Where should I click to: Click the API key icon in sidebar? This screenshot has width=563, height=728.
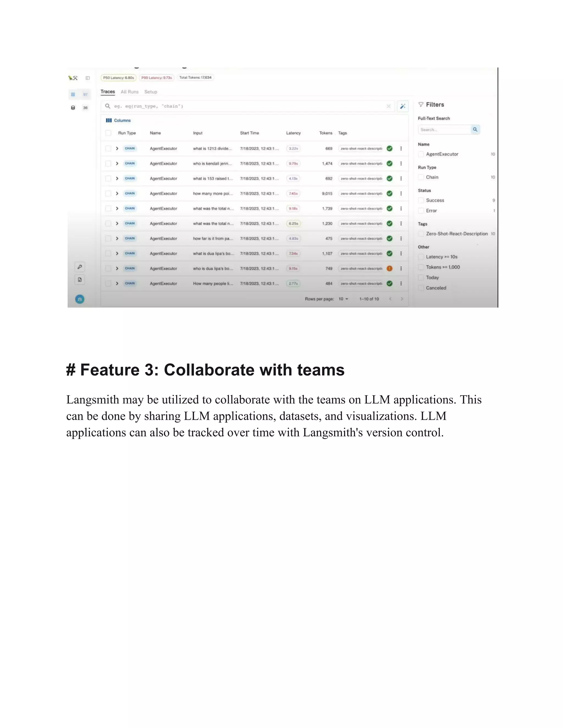80,267
